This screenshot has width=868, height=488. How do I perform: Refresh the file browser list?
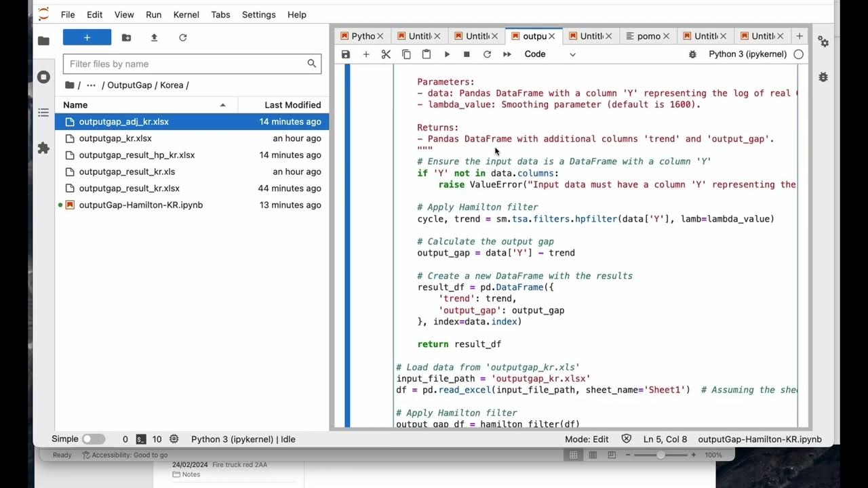pyautogui.click(x=182, y=38)
